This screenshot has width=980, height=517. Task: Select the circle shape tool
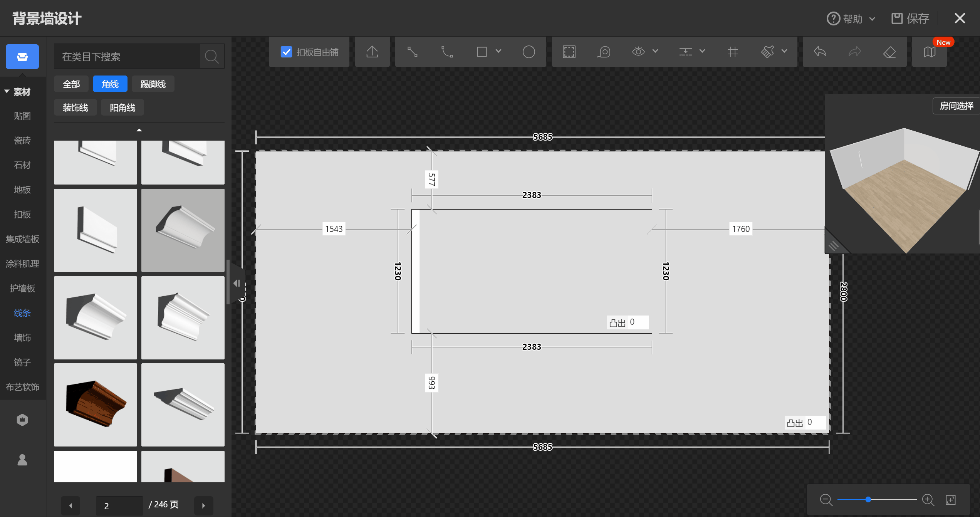pyautogui.click(x=529, y=52)
